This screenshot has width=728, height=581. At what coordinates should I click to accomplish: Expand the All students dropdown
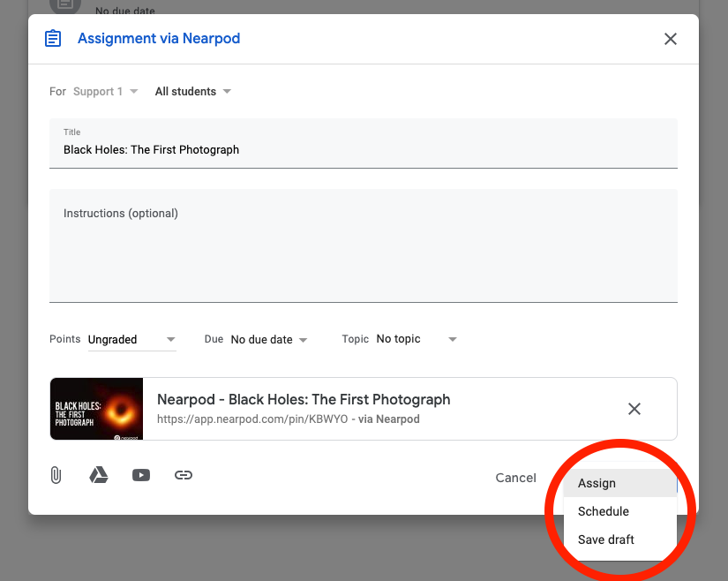pyautogui.click(x=192, y=92)
